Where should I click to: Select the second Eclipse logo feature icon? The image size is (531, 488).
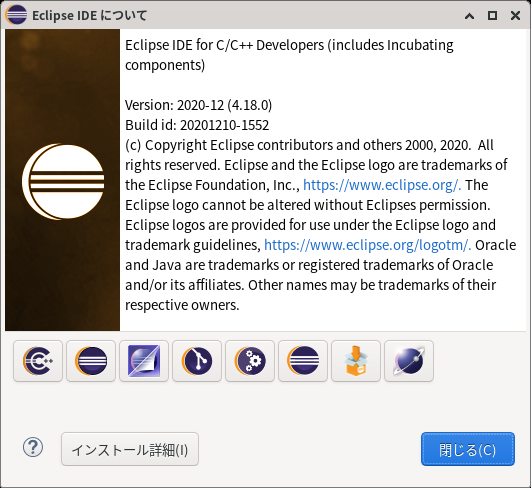303,361
